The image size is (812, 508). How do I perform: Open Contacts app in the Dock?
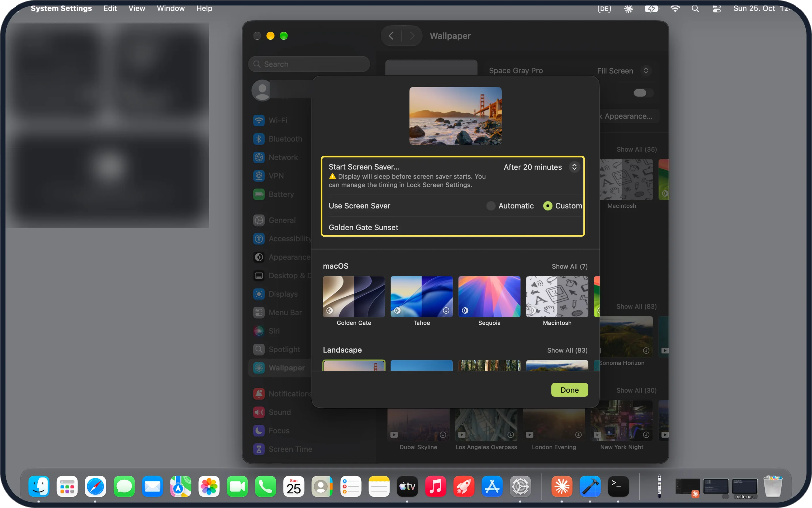click(322, 486)
